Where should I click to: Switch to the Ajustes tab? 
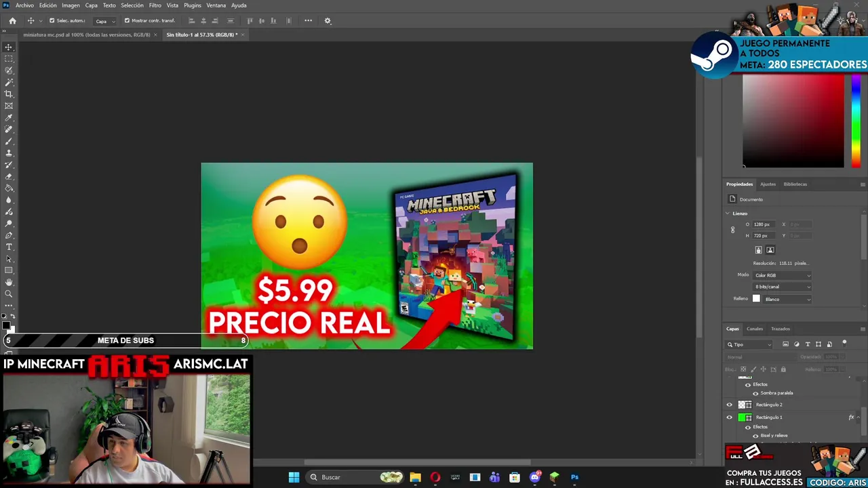click(768, 184)
